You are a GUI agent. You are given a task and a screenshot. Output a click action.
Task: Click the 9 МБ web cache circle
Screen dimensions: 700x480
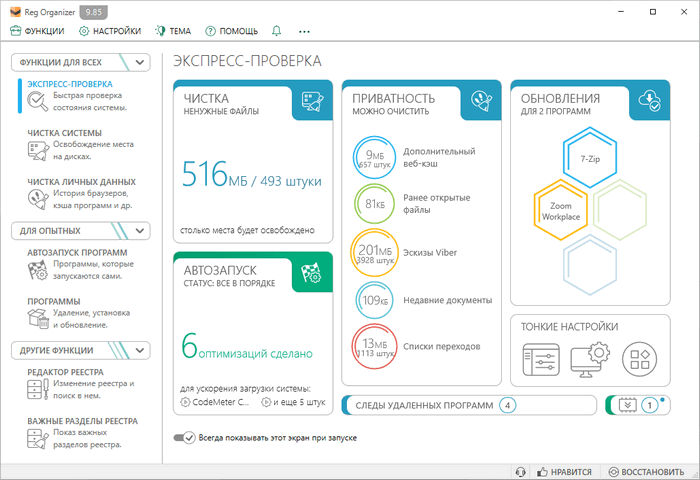(x=375, y=158)
